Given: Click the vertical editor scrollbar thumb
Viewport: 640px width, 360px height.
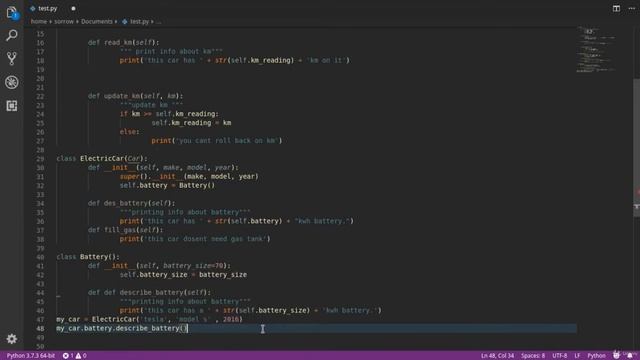Looking at the screenshot, I should pyautogui.click(x=636, y=148).
